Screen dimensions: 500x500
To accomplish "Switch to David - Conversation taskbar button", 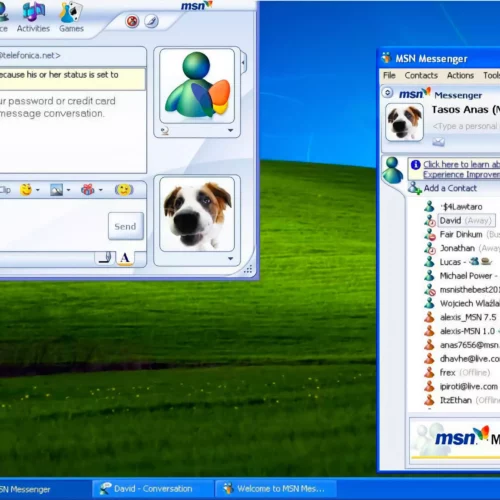I will 152,489.
